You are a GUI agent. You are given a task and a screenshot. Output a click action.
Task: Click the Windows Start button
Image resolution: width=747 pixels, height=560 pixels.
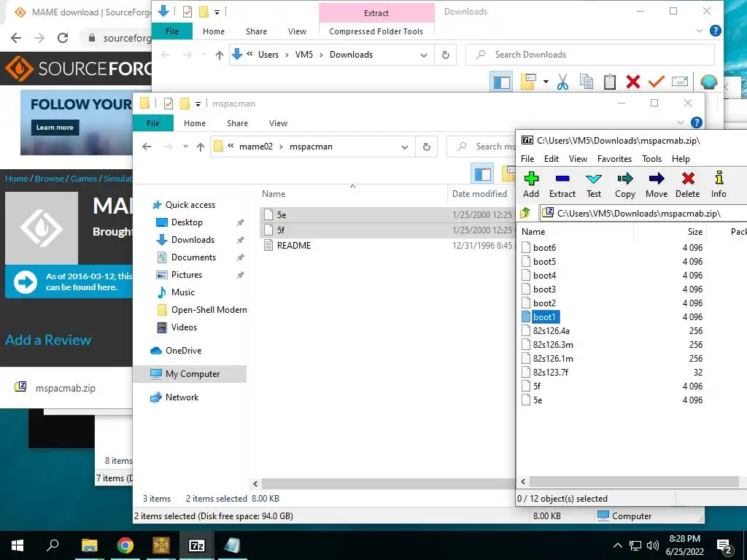pos(18,545)
